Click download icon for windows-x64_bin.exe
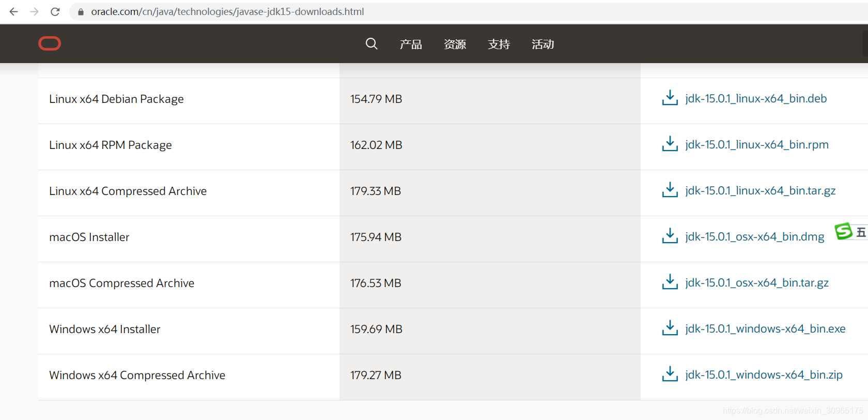Image resolution: width=868 pixels, height=420 pixels. (670, 328)
